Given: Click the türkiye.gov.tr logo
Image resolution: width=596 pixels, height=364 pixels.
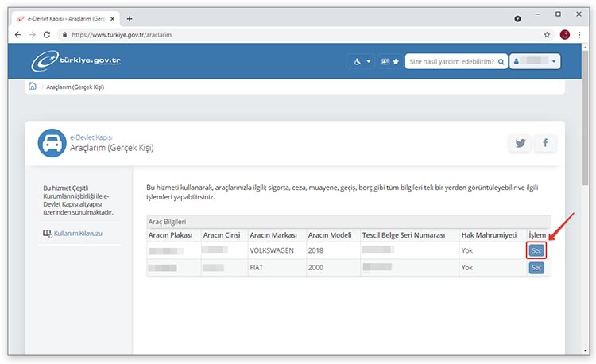Looking at the screenshot, I should [74, 61].
